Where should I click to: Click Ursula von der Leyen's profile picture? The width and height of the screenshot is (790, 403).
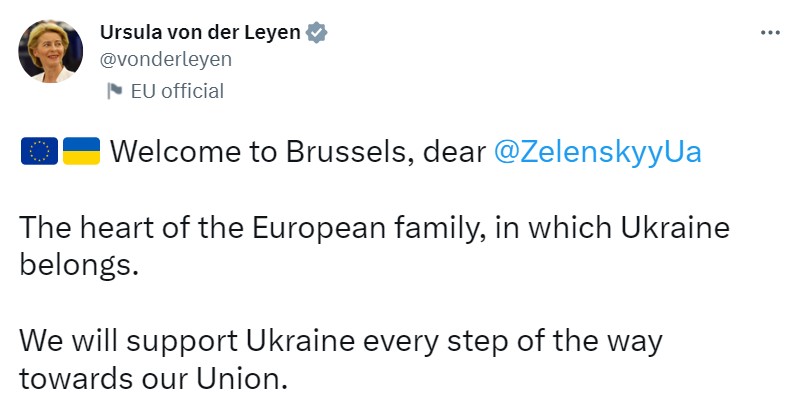51,52
